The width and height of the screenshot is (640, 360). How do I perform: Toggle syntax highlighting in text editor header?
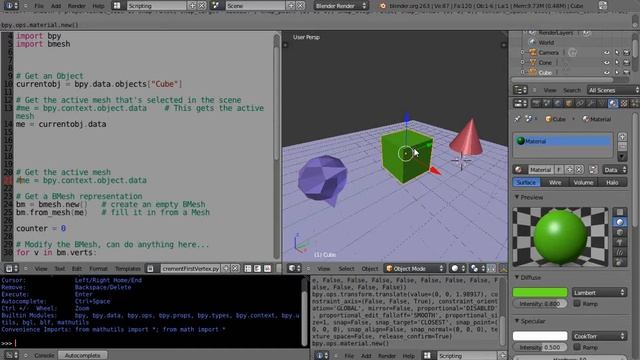click(267, 268)
